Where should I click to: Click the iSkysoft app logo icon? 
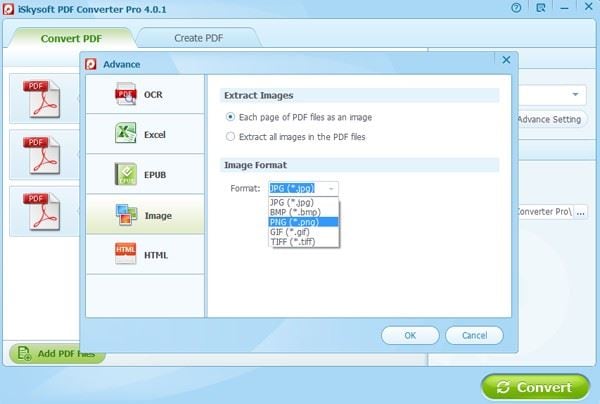click(x=8, y=9)
